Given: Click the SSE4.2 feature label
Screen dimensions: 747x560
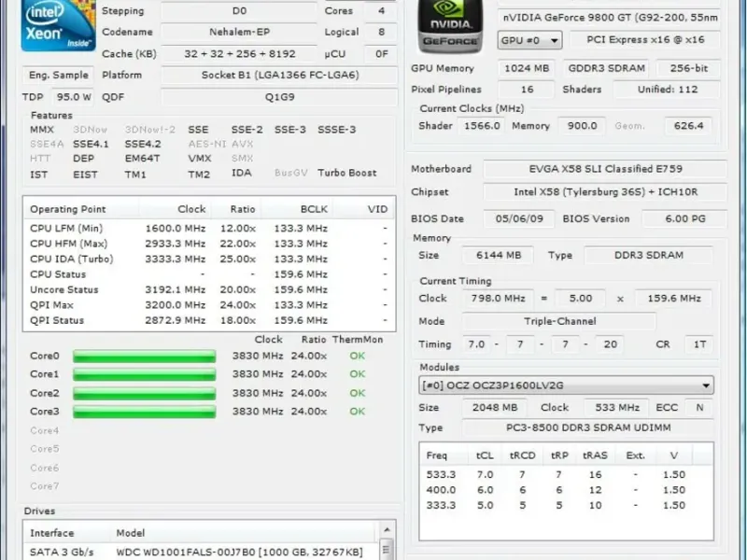Looking at the screenshot, I should pyautogui.click(x=143, y=145).
